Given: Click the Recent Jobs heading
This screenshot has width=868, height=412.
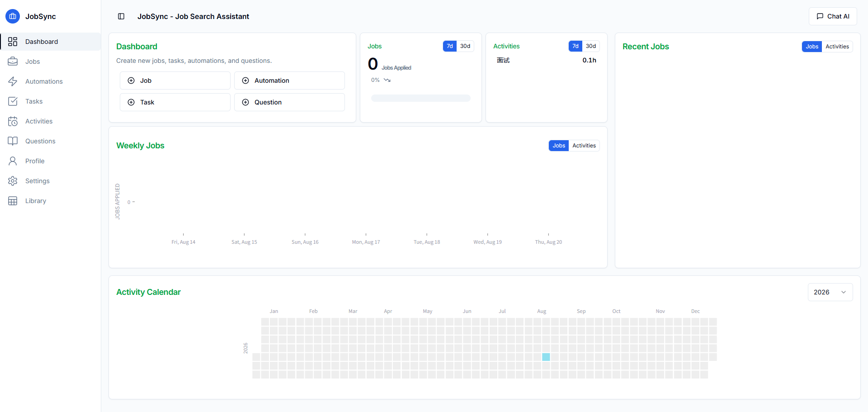Looking at the screenshot, I should click(646, 47).
